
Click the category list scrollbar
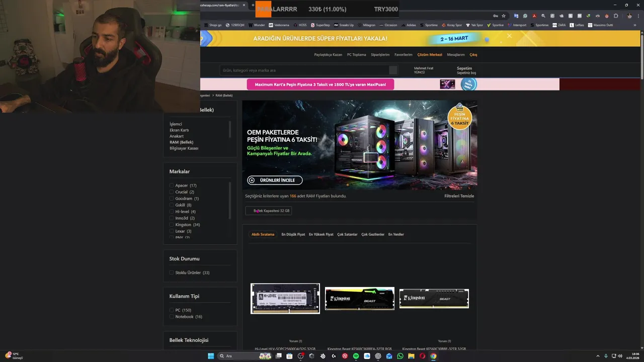(230, 130)
